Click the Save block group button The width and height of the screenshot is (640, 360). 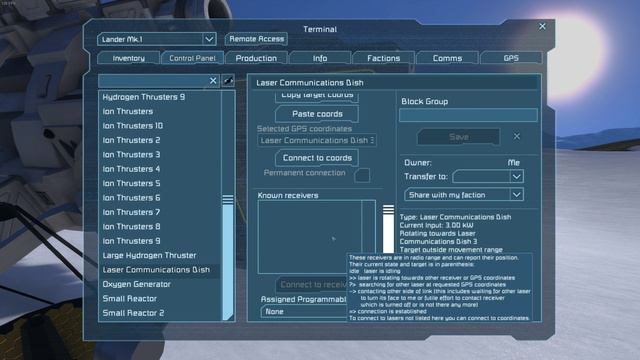coord(458,137)
